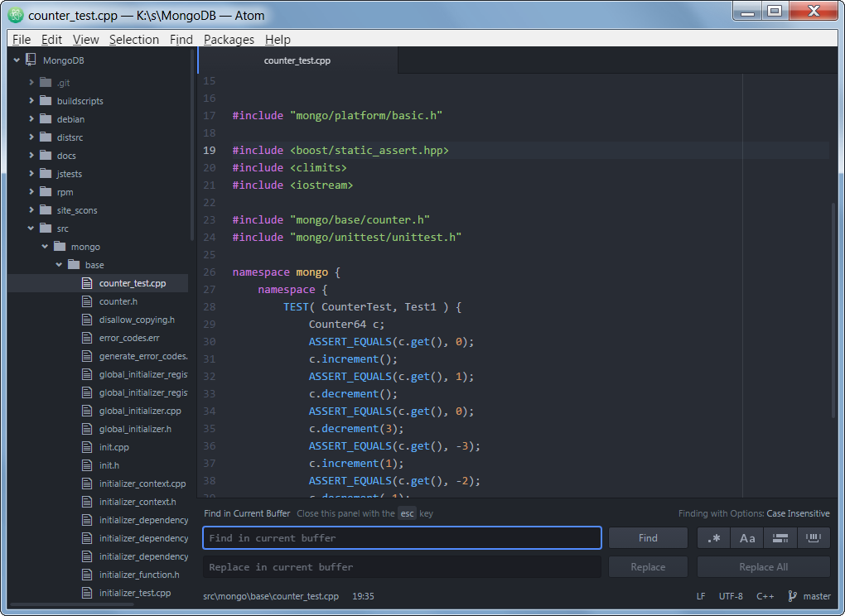Toggle the match case Aa button
The height and width of the screenshot is (616, 845).
tap(747, 538)
